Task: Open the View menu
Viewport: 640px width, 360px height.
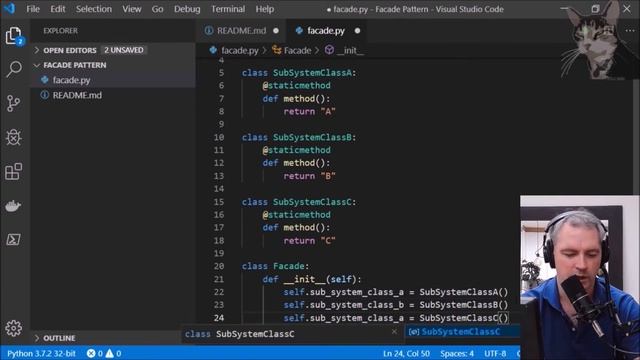Action: coord(132,9)
